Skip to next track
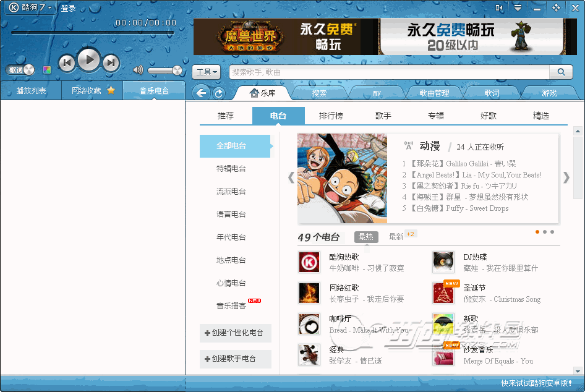Viewport: 585px width, 392px height. 111,62
